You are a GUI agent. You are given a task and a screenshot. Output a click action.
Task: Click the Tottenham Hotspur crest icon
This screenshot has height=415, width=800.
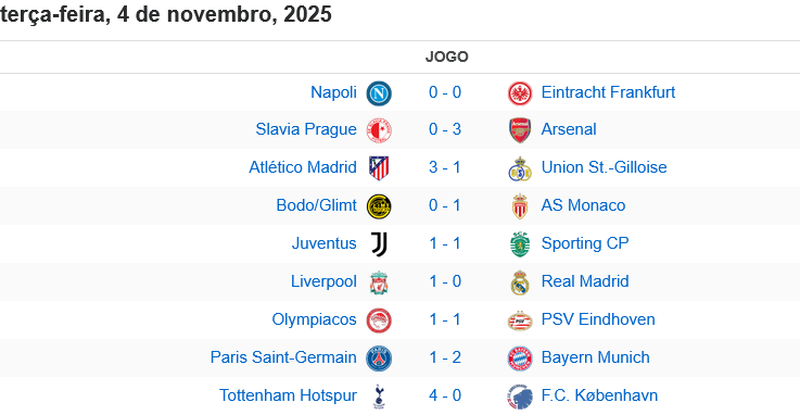click(x=379, y=396)
